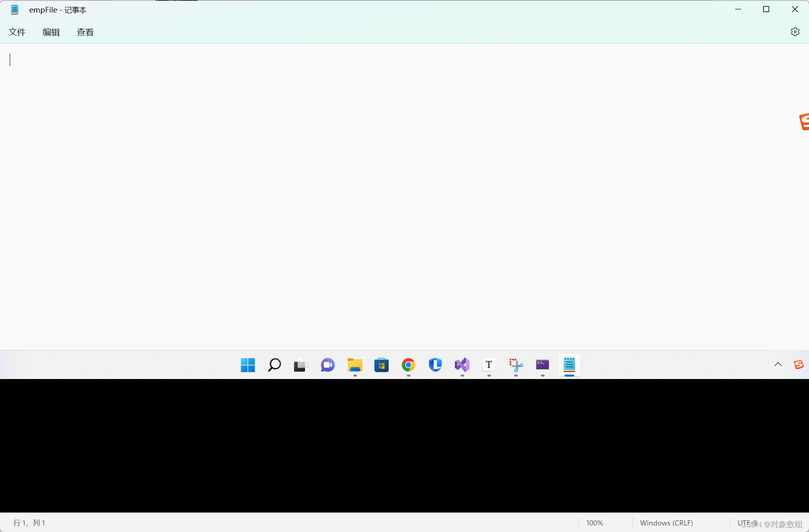
Task: Open Task View in taskbar
Action: (301, 365)
